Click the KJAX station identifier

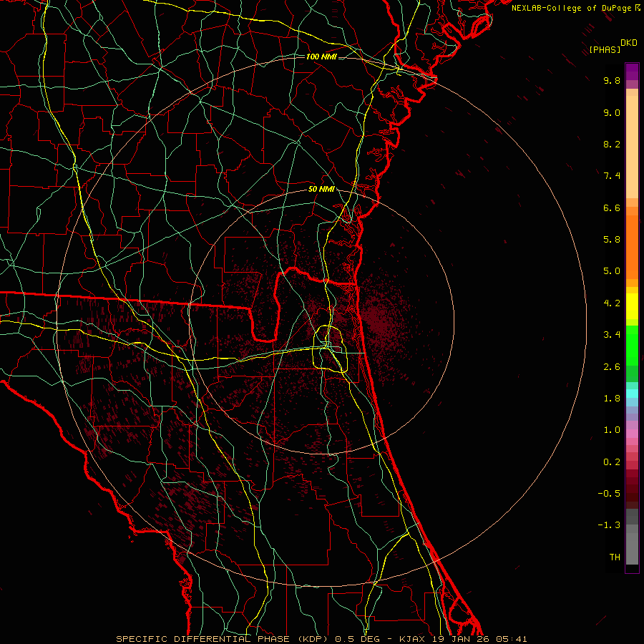[413, 639]
